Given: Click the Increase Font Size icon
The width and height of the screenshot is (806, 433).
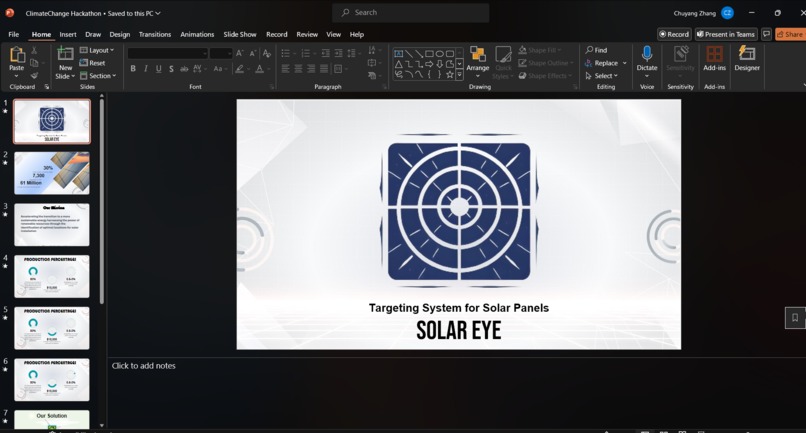Looking at the screenshot, I should coord(240,53).
